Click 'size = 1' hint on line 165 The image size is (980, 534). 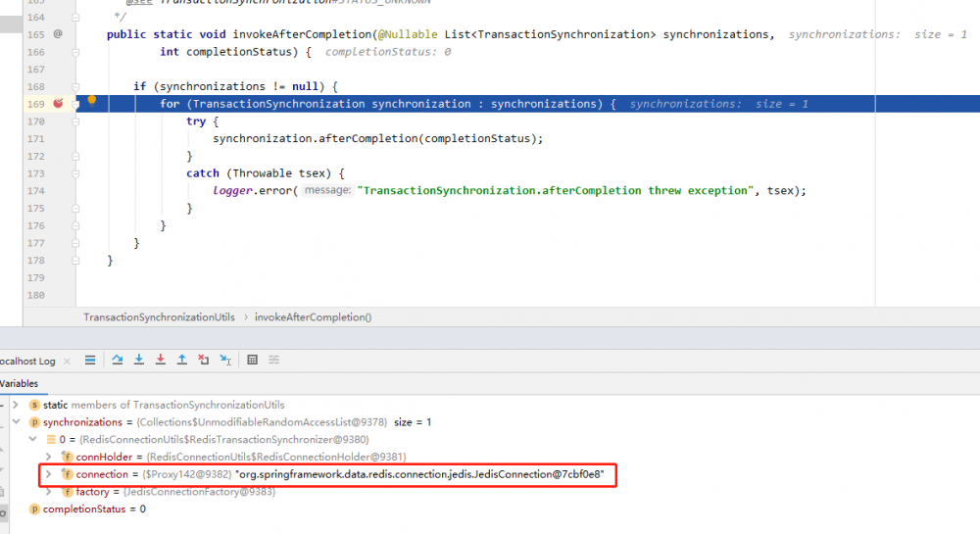pyautogui.click(x=941, y=34)
